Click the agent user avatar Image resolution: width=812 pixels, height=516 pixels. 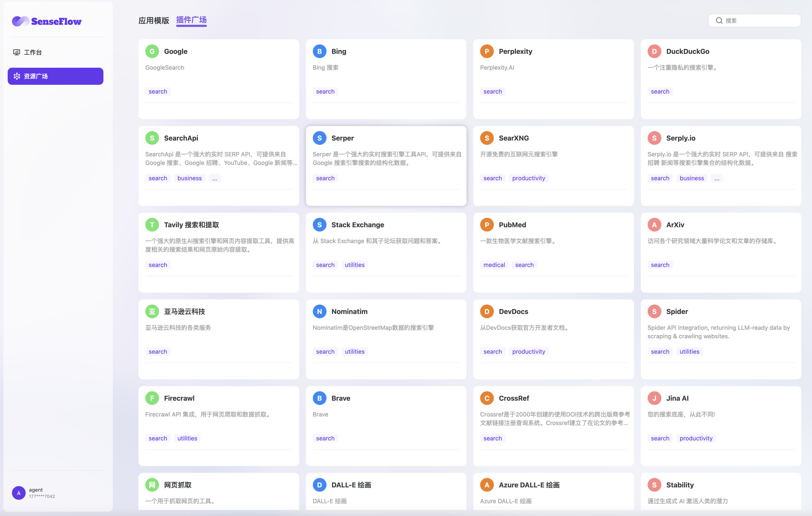(19, 493)
